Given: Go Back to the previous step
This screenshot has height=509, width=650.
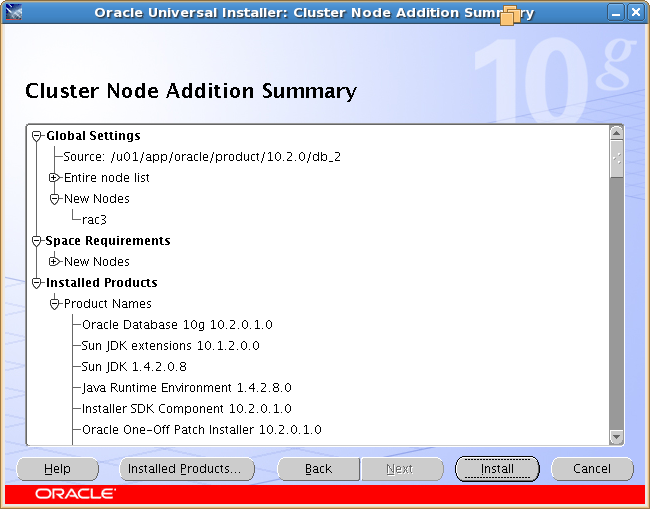Looking at the screenshot, I should pos(318,469).
